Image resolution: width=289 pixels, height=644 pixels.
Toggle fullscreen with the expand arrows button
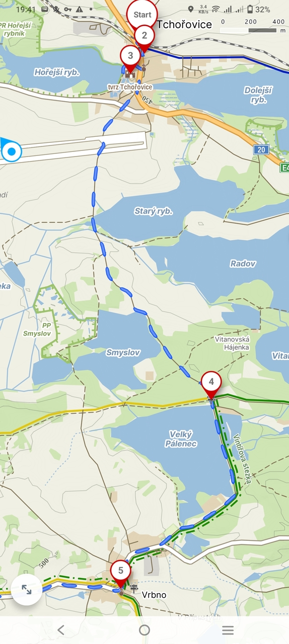[x=26, y=589]
